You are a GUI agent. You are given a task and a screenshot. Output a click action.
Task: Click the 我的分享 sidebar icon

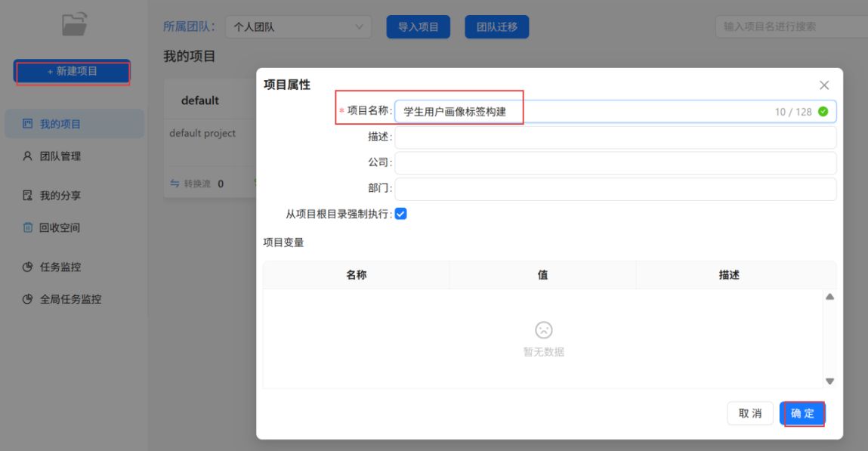(x=27, y=196)
